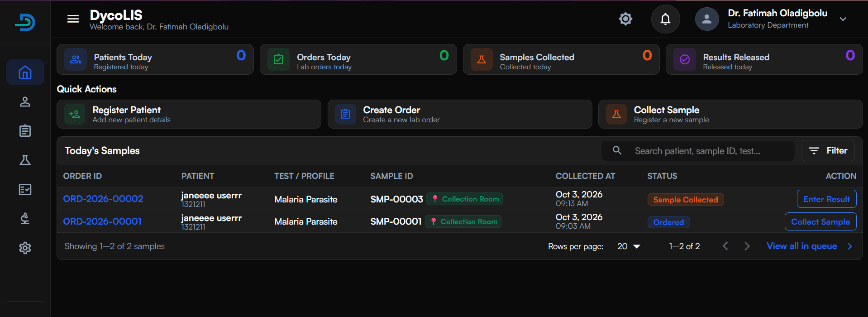Open the hamburger menu
This screenshot has height=317, width=868.
click(x=73, y=19)
